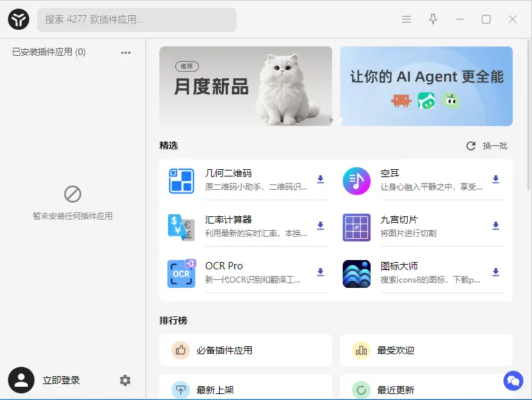Click 将图片进行切割 description text

point(408,233)
